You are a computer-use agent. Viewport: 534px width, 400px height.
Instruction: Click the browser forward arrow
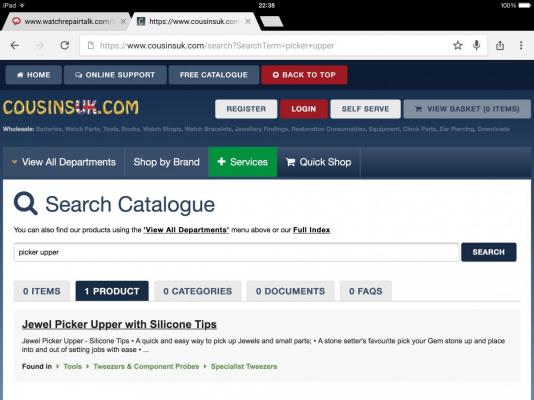(x=40, y=45)
